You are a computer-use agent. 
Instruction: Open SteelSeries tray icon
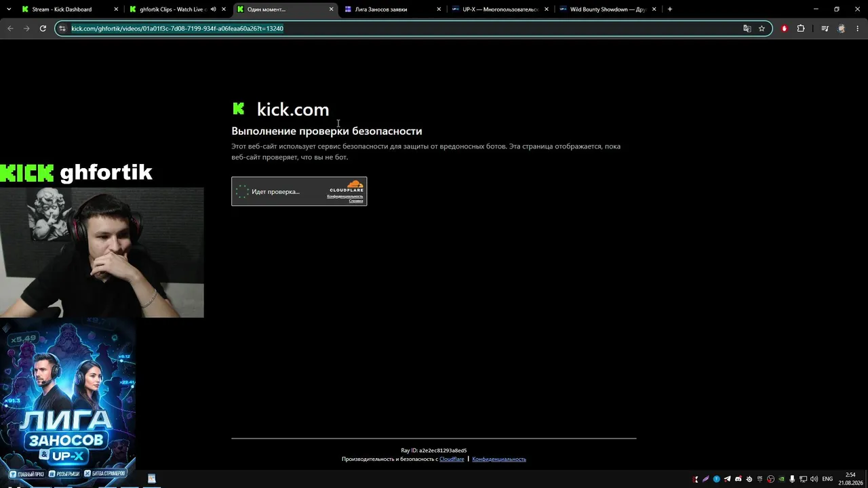coord(749,479)
